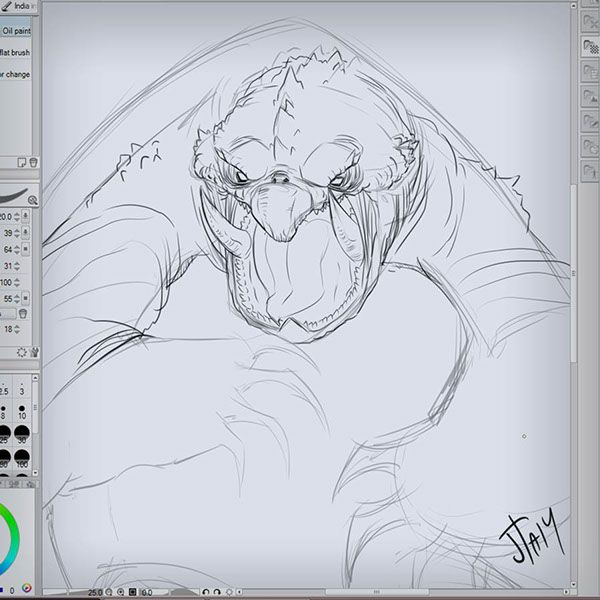
Task: Select the flat brush sub tool
Action: pyautogui.click(x=16, y=52)
